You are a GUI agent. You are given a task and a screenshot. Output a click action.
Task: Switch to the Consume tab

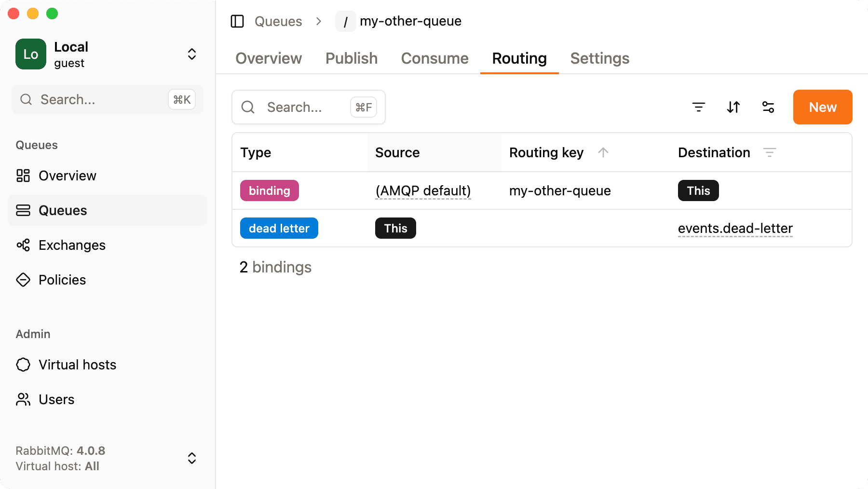coord(434,58)
